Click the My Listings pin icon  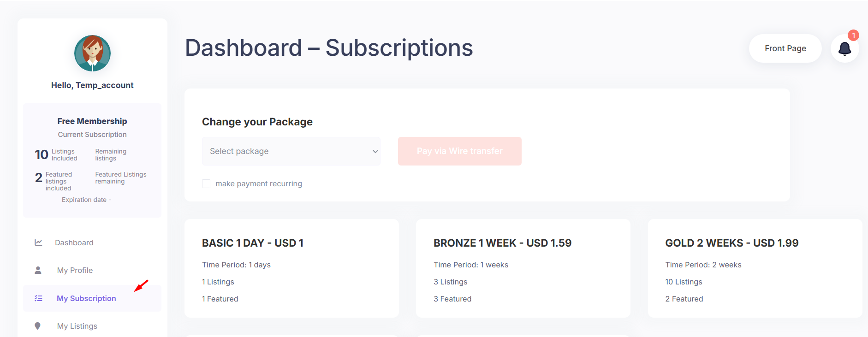pos(38,326)
